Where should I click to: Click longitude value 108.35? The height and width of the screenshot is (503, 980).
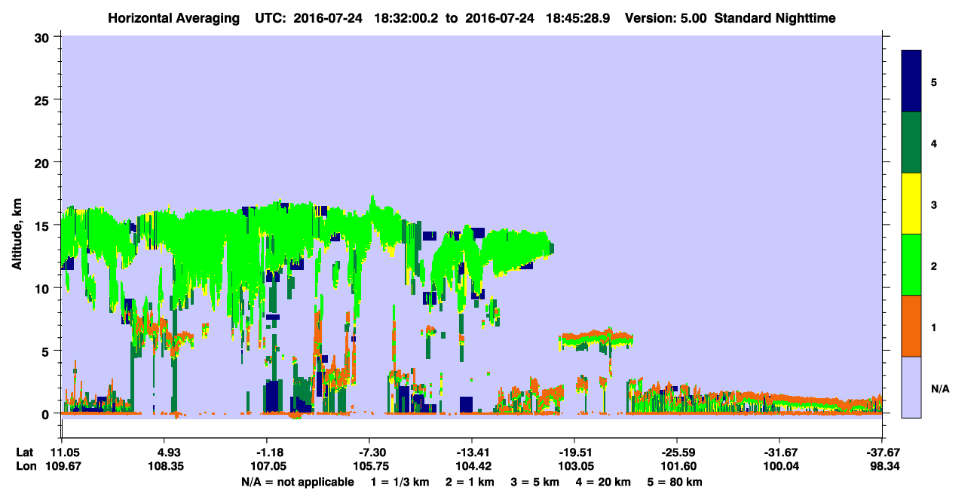(167, 467)
